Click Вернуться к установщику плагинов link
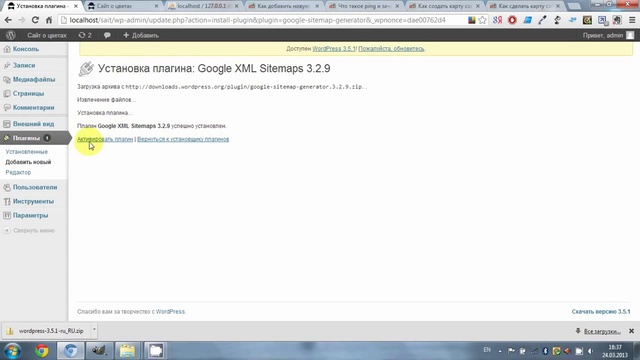Image resolution: width=640 pixels, height=360 pixels. click(183, 139)
